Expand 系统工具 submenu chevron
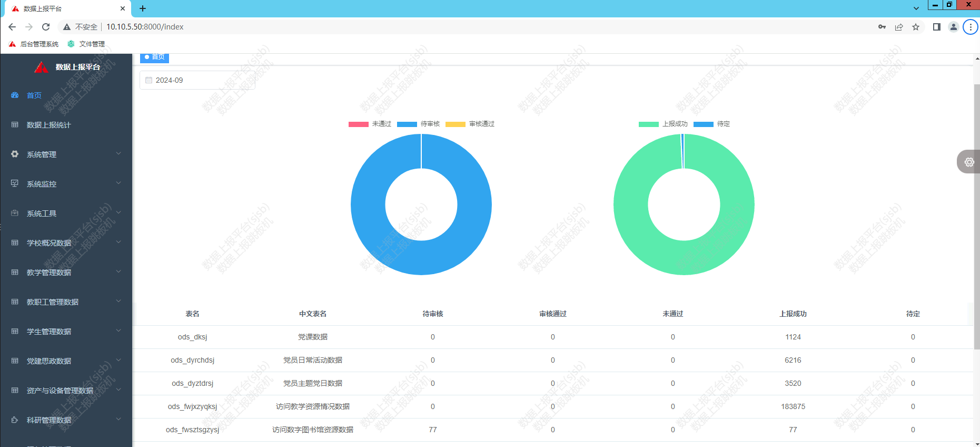This screenshot has height=447, width=980. click(x=118, y=212)
